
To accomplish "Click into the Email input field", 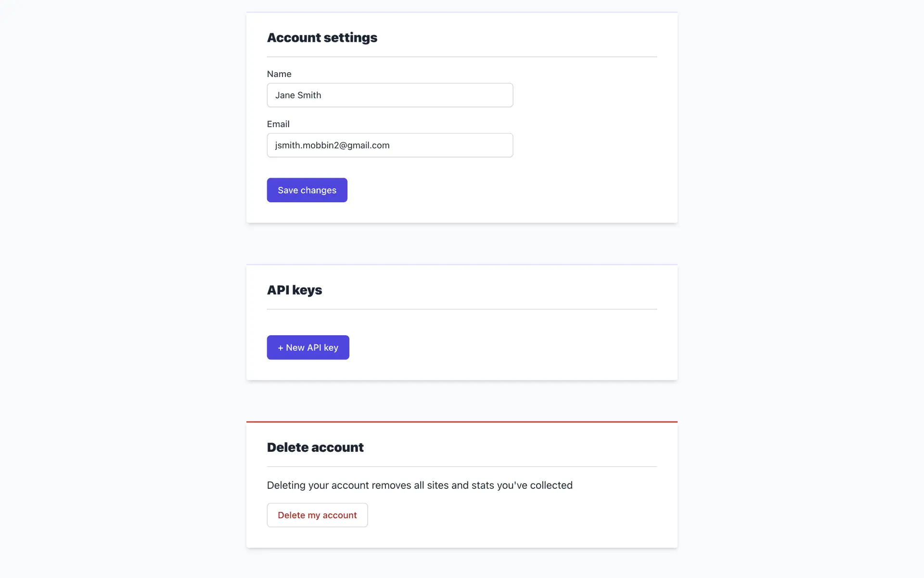I will point(390,145).
